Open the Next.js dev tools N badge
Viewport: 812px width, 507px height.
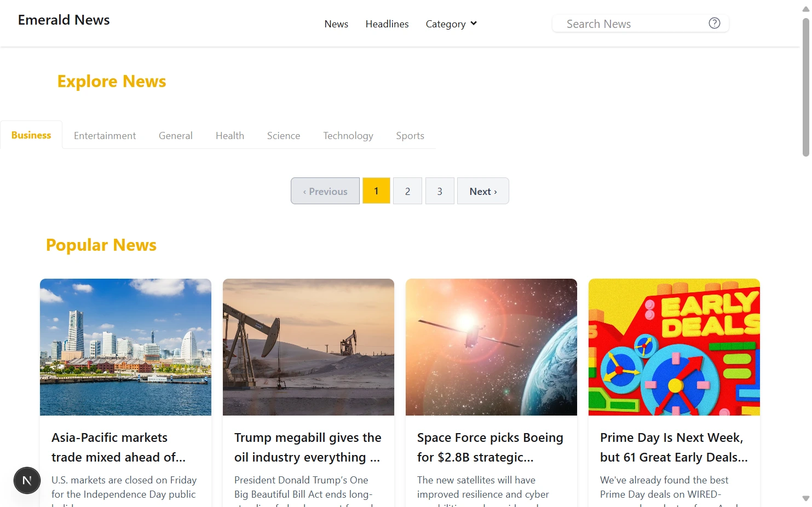click(27, 481)
